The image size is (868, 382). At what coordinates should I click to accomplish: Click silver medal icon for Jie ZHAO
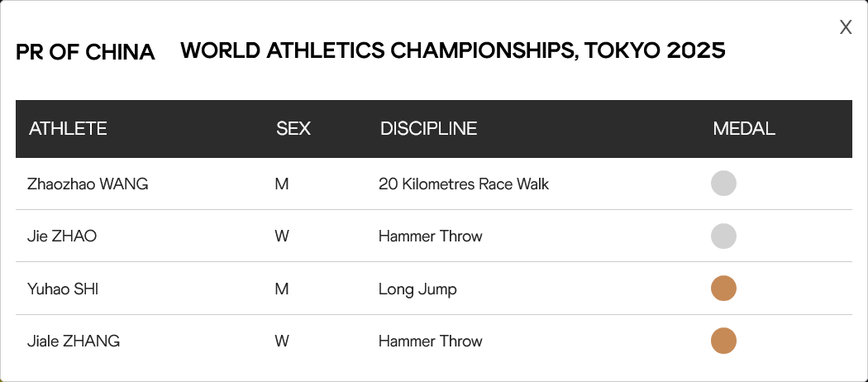(x=723, y=236)
